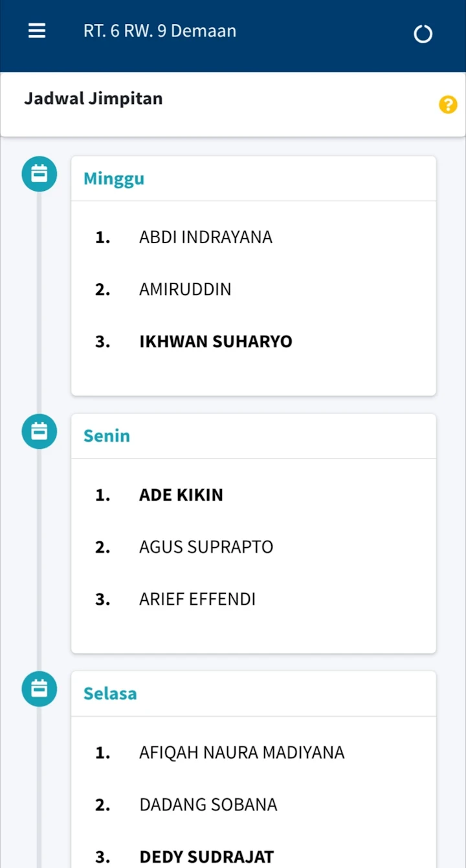Select bold name IKHWAN SUHARYO
Image resolution: width=466 pixels, height=868 pixels.
pyautogui.click(x=216, y=342)
